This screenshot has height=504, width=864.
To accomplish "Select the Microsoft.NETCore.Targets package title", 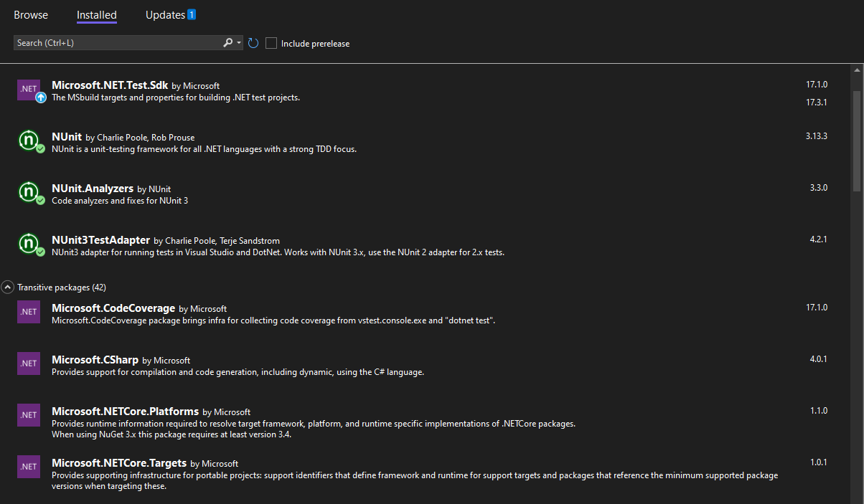I will pyautogui.click(x=119, y=463).
